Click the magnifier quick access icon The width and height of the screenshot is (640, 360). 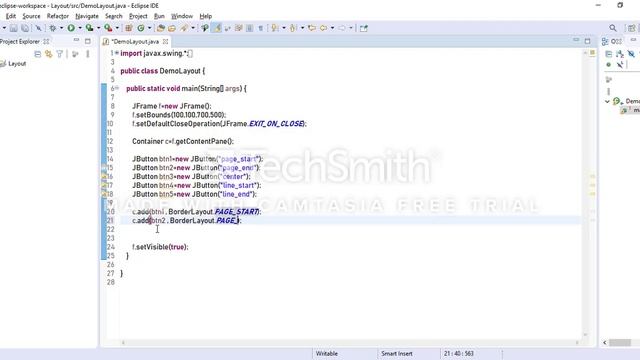click(613, 28)
